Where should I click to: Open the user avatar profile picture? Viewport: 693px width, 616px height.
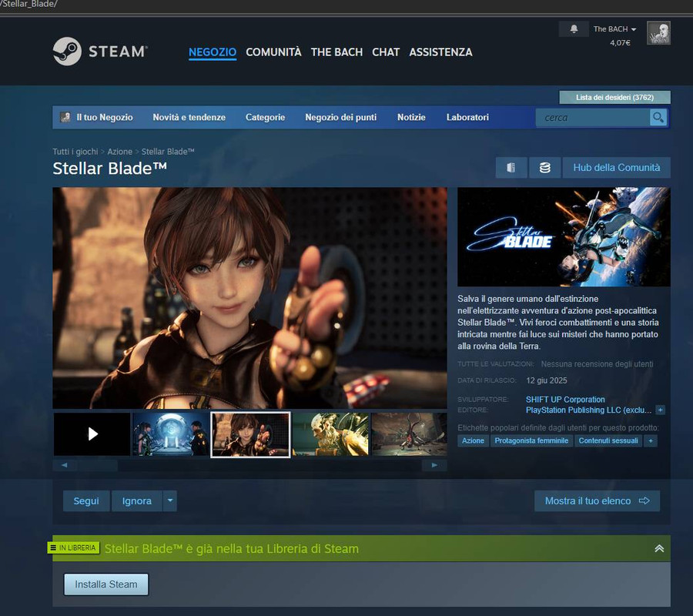click(658, 32)
